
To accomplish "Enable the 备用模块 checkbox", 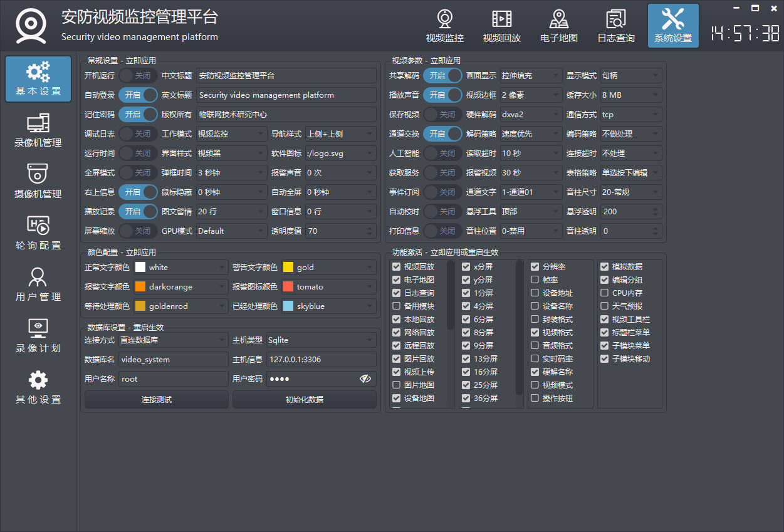I will [x=397, y=306].
